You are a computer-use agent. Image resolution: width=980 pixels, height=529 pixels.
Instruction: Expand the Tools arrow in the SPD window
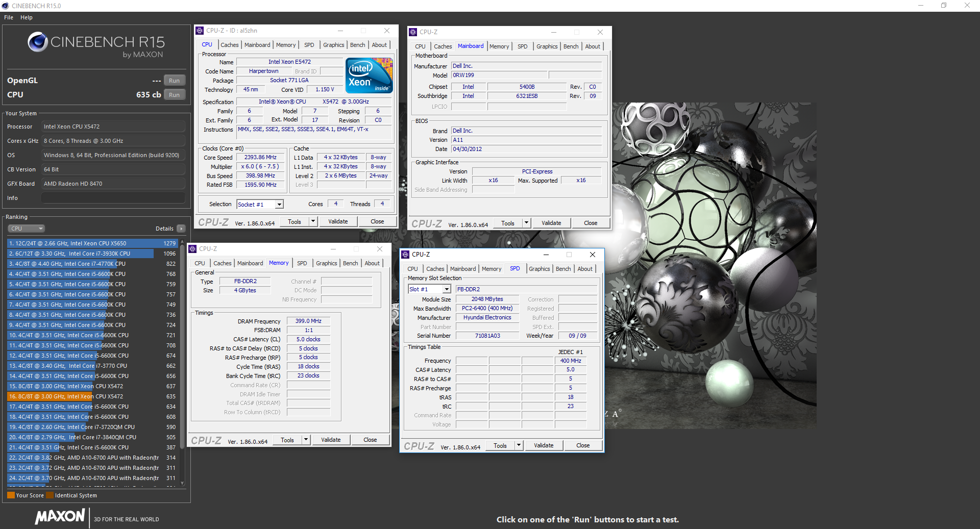tap(519, 445)
